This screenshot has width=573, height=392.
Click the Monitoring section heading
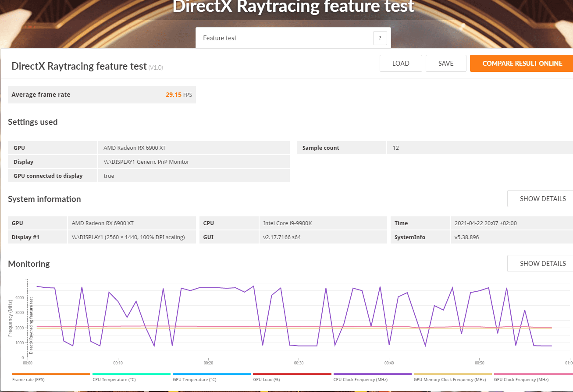pos(29,264)
